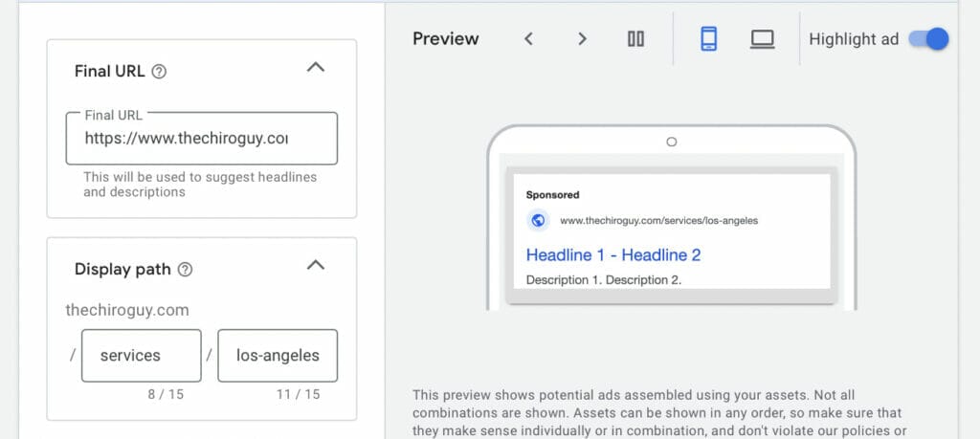This screenshot has height=439, width=980.
Task: Click the '11 / 15' character counter
Action: [299, 395]
